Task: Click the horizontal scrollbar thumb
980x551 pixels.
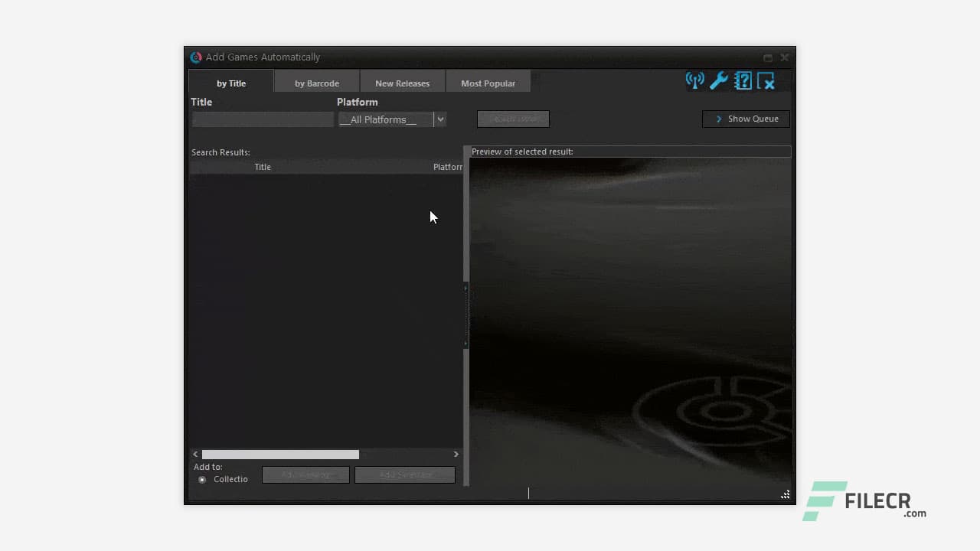Action: tap(280, 454)
